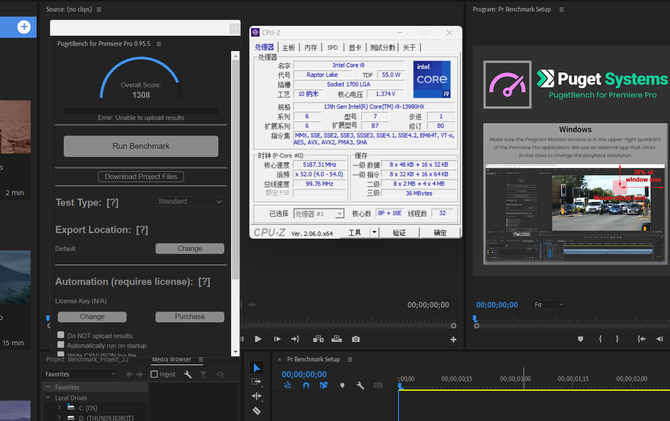This screenshot has height=421, width=670.
Task: Open Media Browser directory viewers eye icon
Action: coord(220,374)
